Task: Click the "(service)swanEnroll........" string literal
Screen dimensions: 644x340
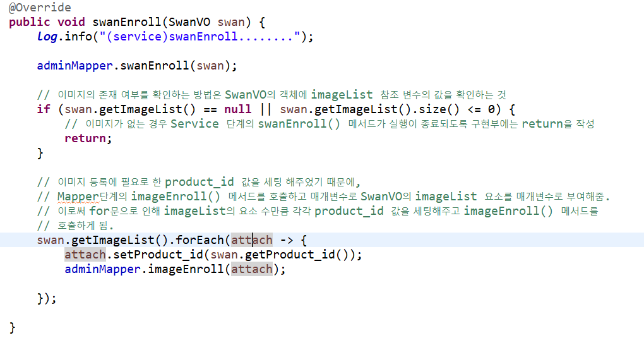Action: 200,37
